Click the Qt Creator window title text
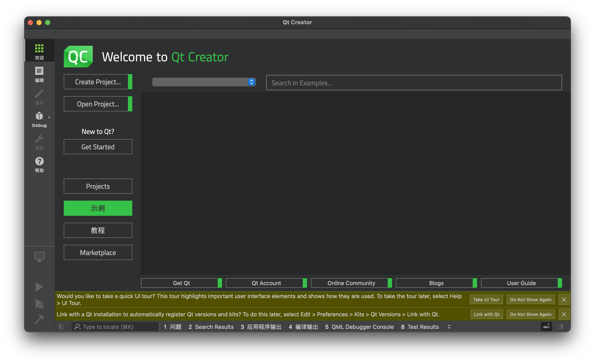This screenshot has height=364, width=595. [x=297, y=22]
